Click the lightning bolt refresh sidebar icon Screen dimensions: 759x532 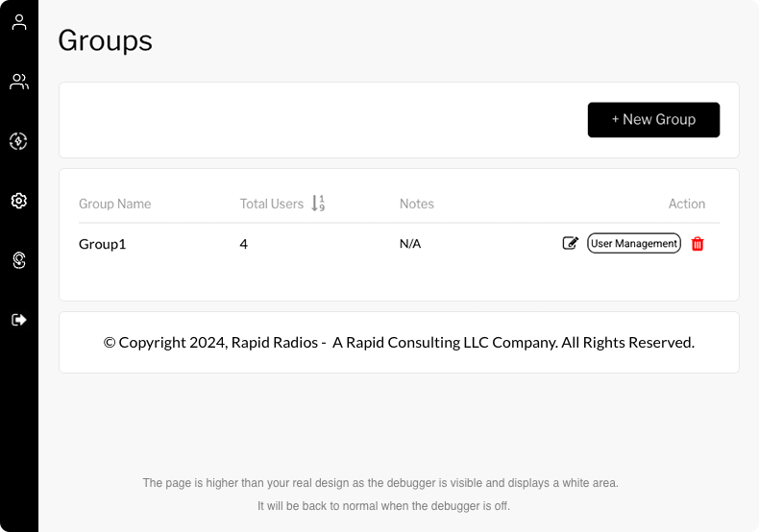click(x=18, y=141)
